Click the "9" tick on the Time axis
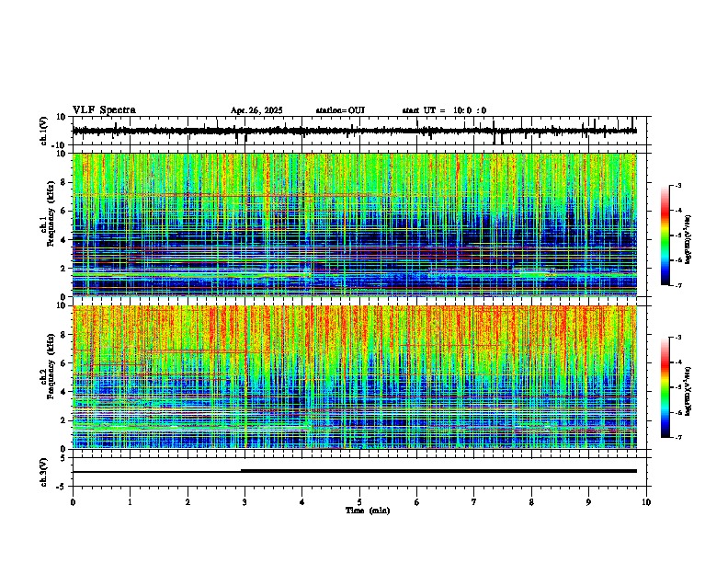Viewport: 728px width, 563px height. (588, 502)
